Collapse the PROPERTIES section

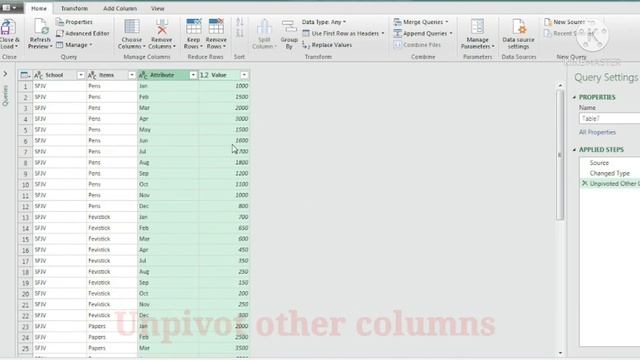(x=574, y=97)
